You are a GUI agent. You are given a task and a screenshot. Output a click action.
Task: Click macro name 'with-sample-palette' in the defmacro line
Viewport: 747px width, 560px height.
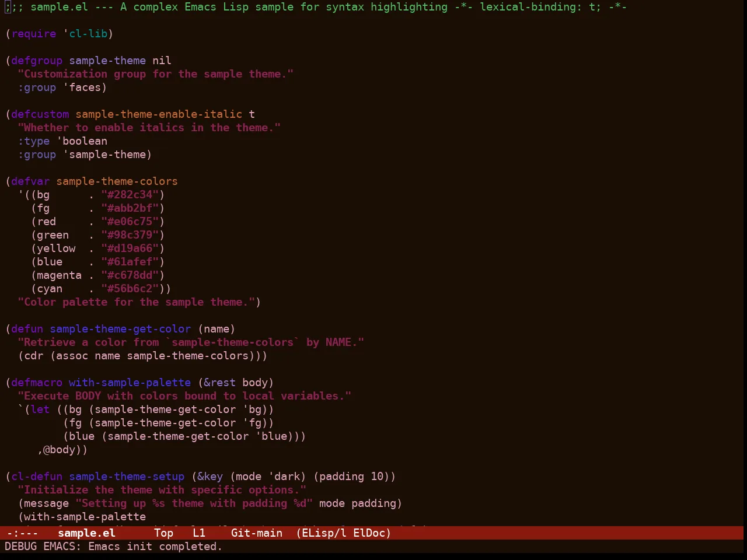130,383
